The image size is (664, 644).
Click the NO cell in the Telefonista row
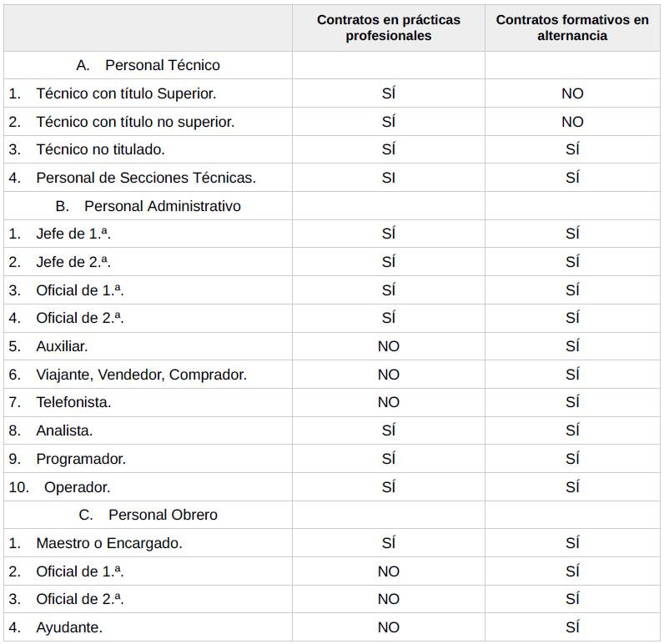[388, 402]
